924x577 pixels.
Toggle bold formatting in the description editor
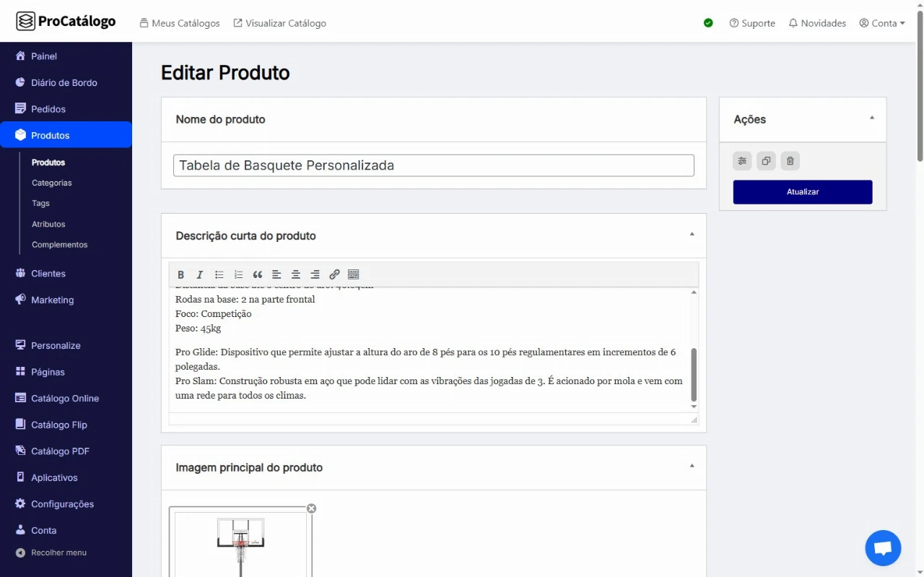click(x=181, y=274)
